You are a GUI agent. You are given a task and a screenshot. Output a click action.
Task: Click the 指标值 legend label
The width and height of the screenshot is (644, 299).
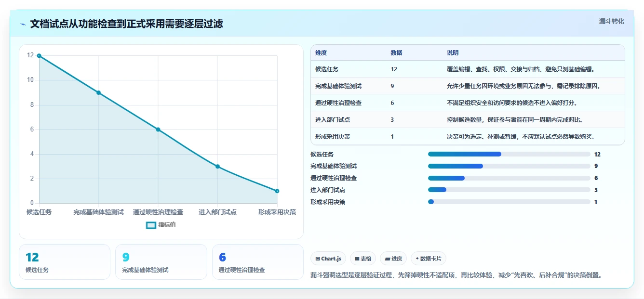tap(167, 225)
